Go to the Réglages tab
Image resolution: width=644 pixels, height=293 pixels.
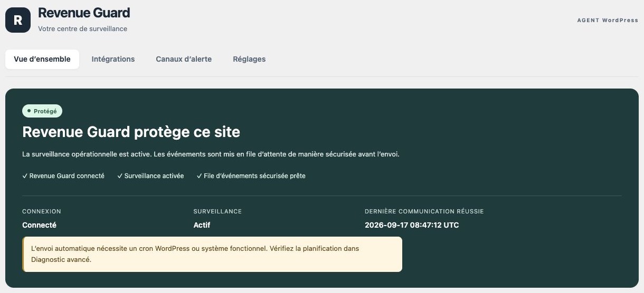[x=249, y=59]
